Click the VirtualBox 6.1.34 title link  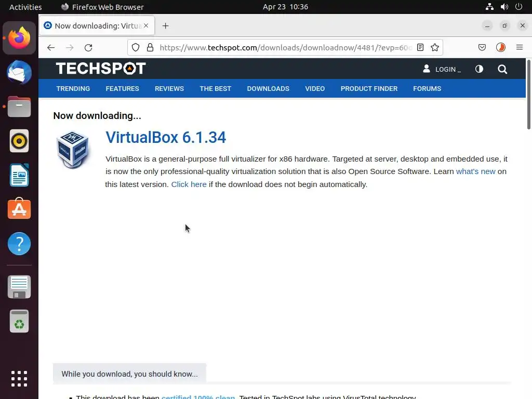(166, 137)
